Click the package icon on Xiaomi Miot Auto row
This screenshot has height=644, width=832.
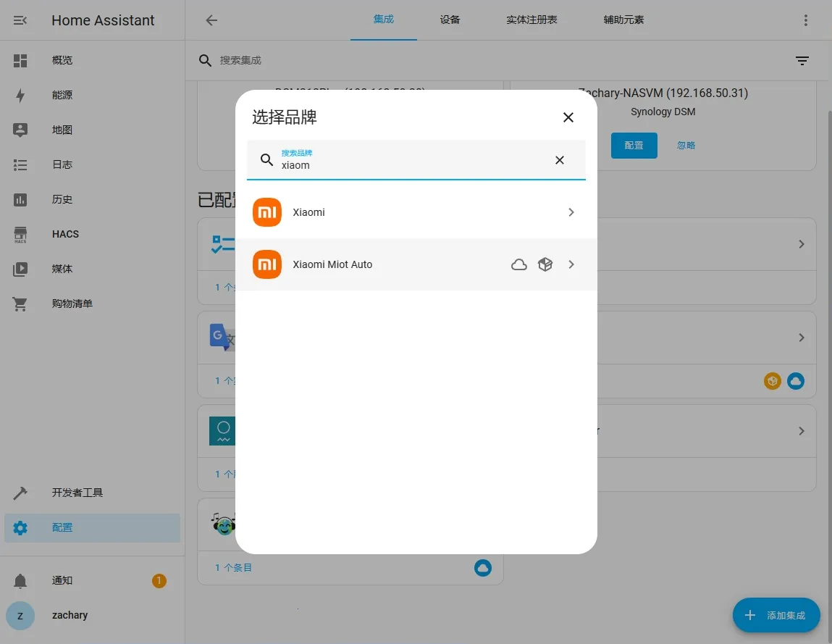pyautogui.click(x=545, y=264)
